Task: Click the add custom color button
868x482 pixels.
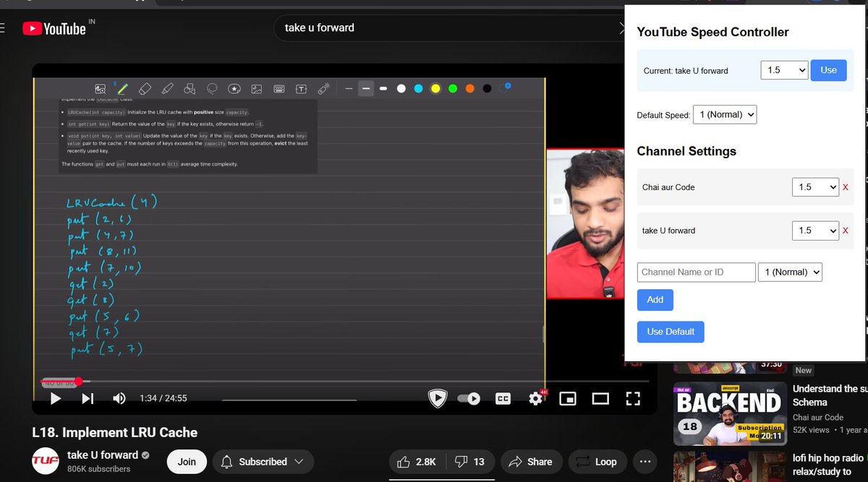Action: [x=505, y=88]
